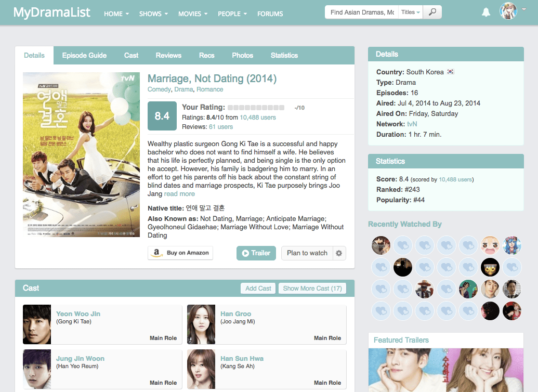
Task: Open the notifications bell icon
Action: point(485,11)
